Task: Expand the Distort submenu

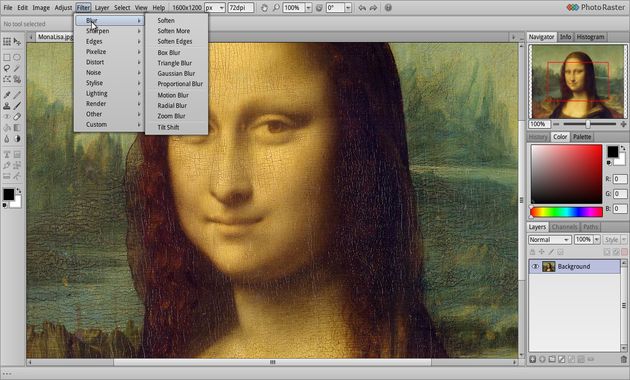Action: (109, 62)
